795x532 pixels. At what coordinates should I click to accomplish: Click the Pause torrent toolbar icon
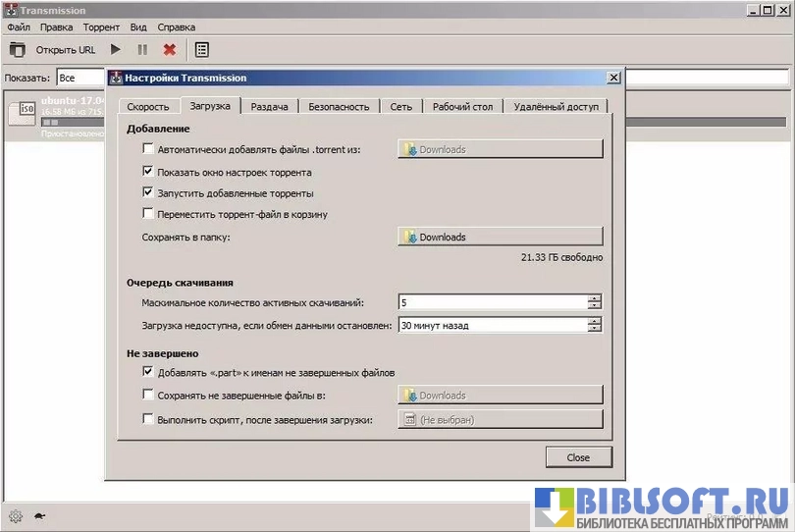click(x=142, y=49)
